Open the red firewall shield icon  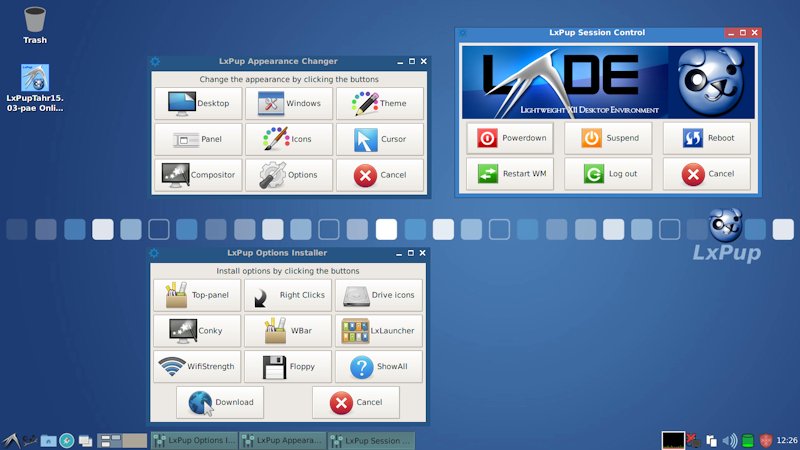(x=766, y=440)
